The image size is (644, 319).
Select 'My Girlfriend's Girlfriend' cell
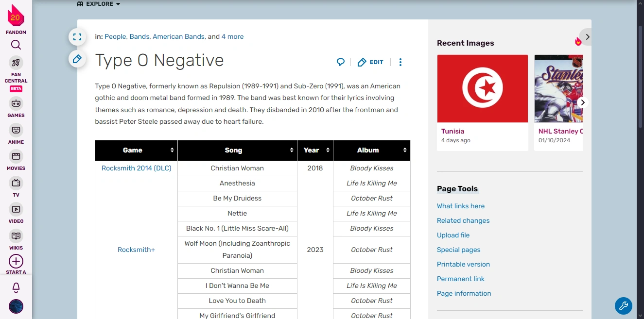tap(238, 314)
